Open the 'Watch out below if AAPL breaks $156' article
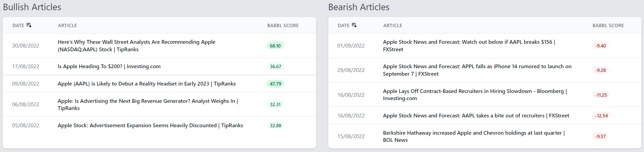 point(469,45)
